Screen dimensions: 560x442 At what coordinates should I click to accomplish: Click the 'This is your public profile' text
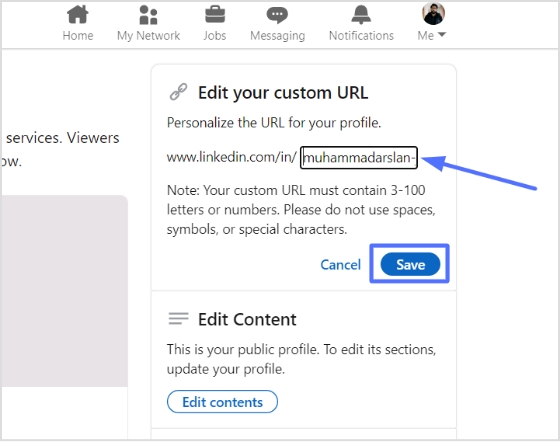(301, 359)
